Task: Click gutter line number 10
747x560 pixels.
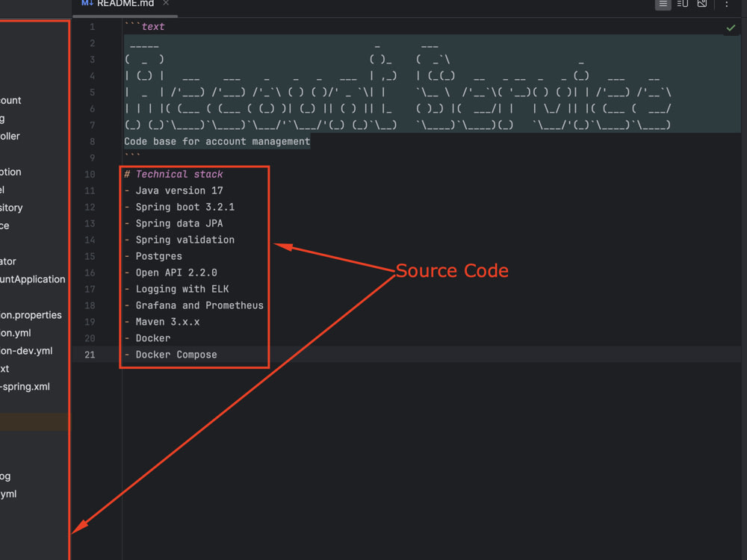Action: (90, 174)
